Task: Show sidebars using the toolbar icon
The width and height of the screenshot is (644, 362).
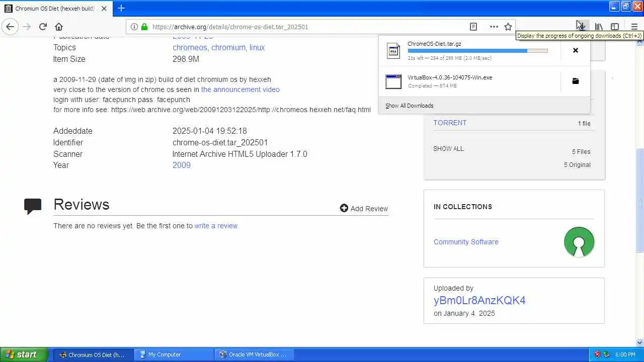Action: (615, 27)
